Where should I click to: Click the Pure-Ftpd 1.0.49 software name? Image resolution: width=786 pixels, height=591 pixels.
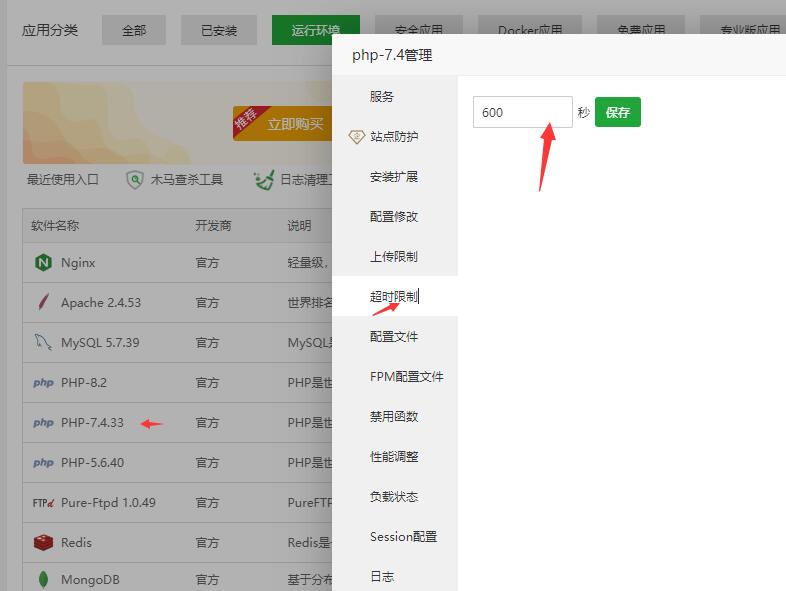(x=108, y=503)
